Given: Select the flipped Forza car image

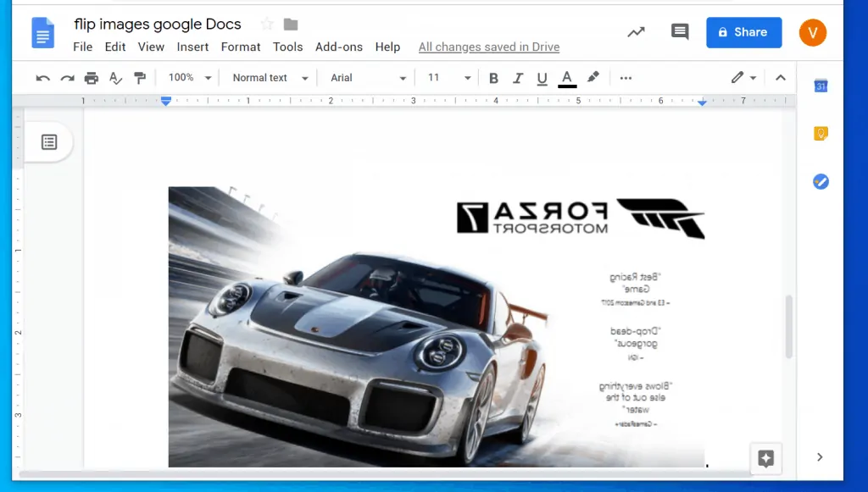Looking at the screenshot, I should (437, 327).
